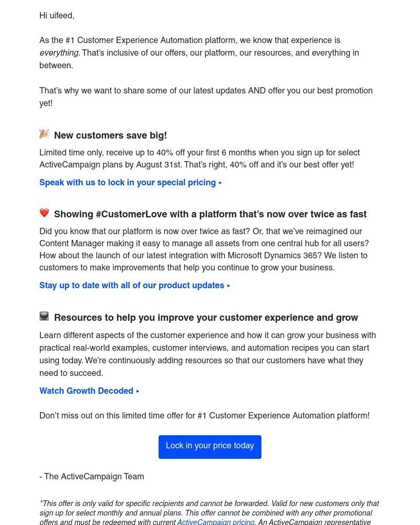Click the italic offer disclaimer text

pos(209,508)
